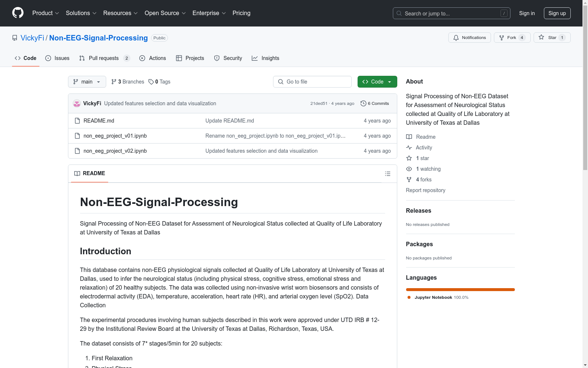Click the Notifications bell button
Screen dimensions: 588x368
[x=469, y=38]
